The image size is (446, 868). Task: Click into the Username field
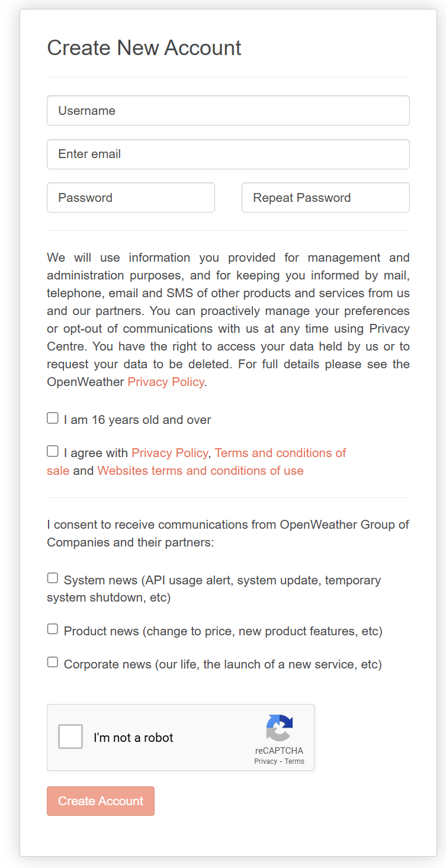click(228, 111)
